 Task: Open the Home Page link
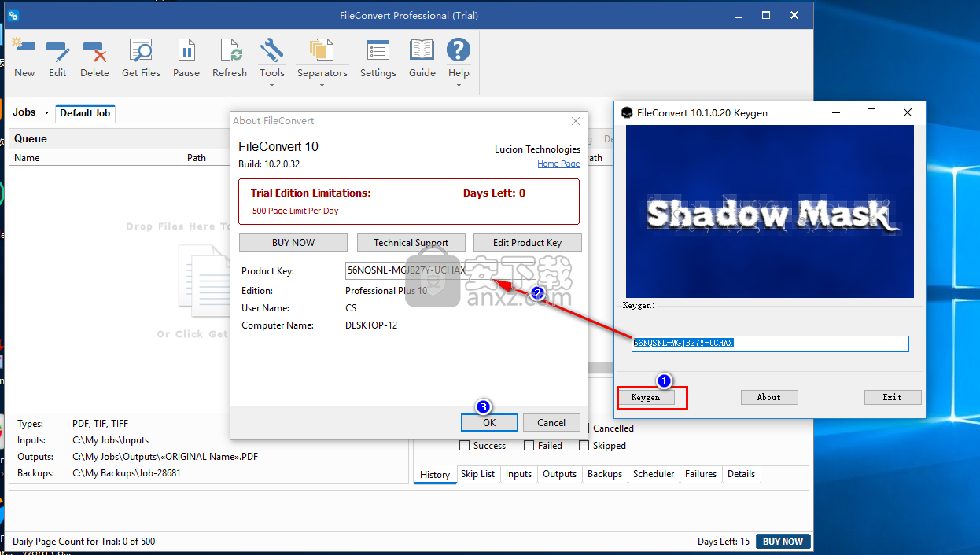click(558, 164)
